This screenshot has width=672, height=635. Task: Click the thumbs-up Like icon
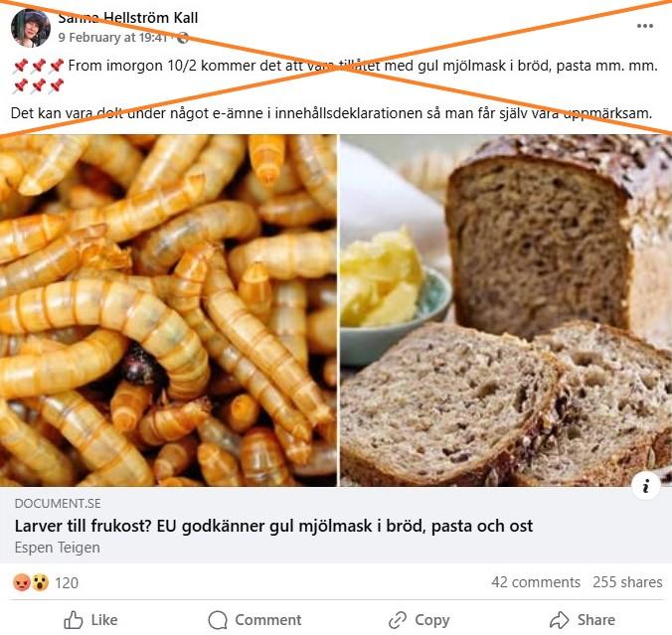[73, 619]
